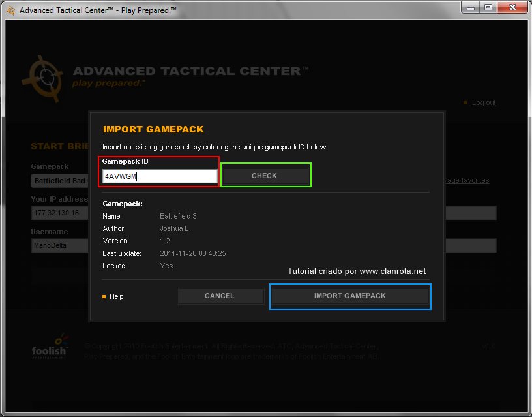This screenshot has height=417, width=532.
Task: Click the app icon in the title bar
Action: tap(10, 10)
